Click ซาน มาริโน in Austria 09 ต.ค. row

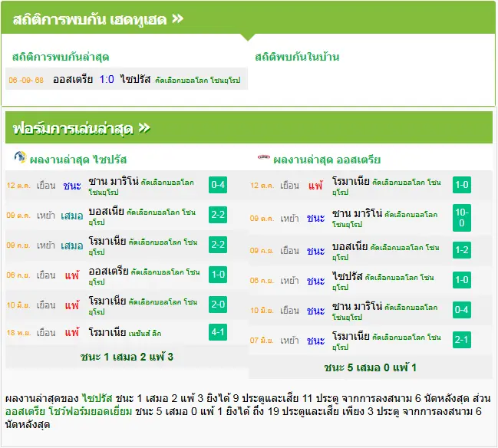click(357, 214)
